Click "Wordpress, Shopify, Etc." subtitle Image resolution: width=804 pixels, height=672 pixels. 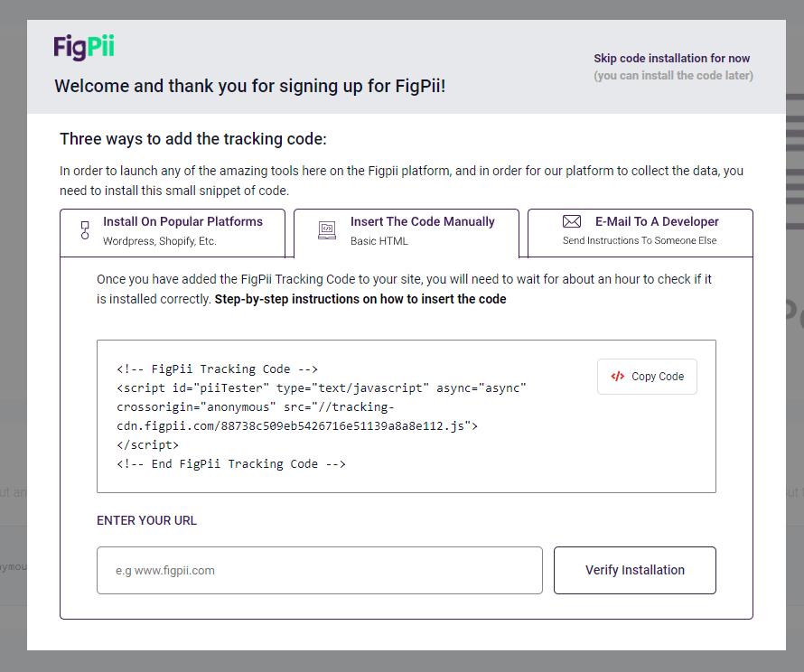click(160, 241)
